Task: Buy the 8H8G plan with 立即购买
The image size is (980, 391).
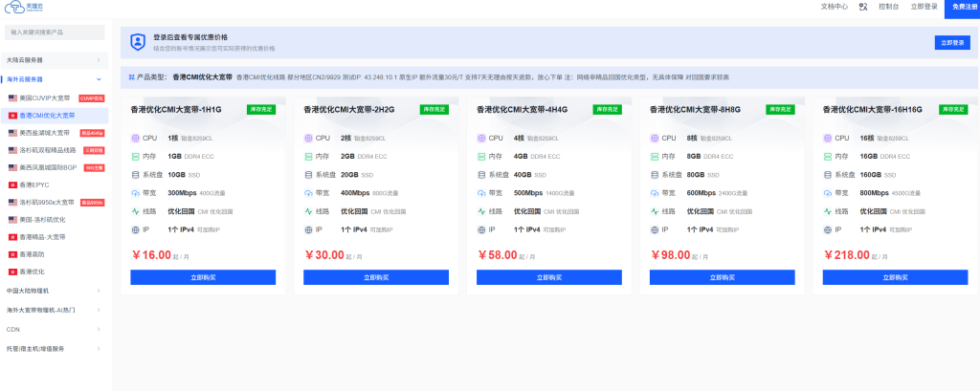Action: coord(723,277)
